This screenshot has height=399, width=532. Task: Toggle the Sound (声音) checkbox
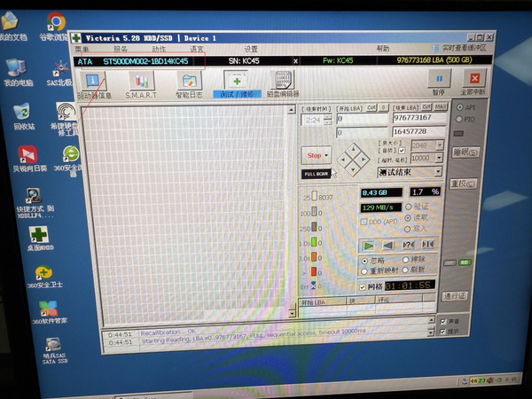tap(442, 321)
